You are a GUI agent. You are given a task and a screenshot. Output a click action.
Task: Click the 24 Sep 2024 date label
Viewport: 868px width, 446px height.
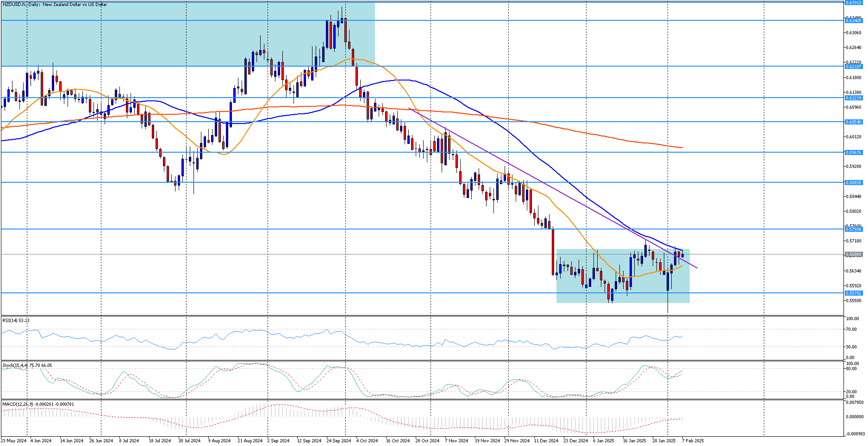(338, 441)
